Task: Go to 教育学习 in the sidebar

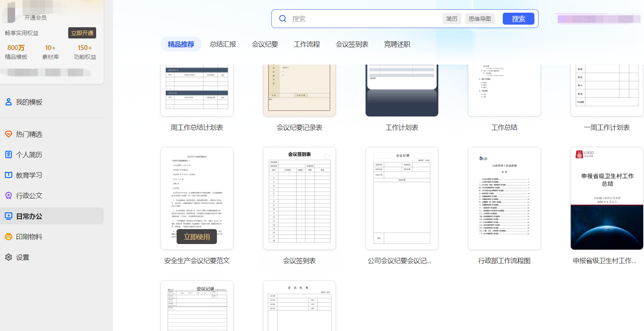Action: [x=52, y=175]
